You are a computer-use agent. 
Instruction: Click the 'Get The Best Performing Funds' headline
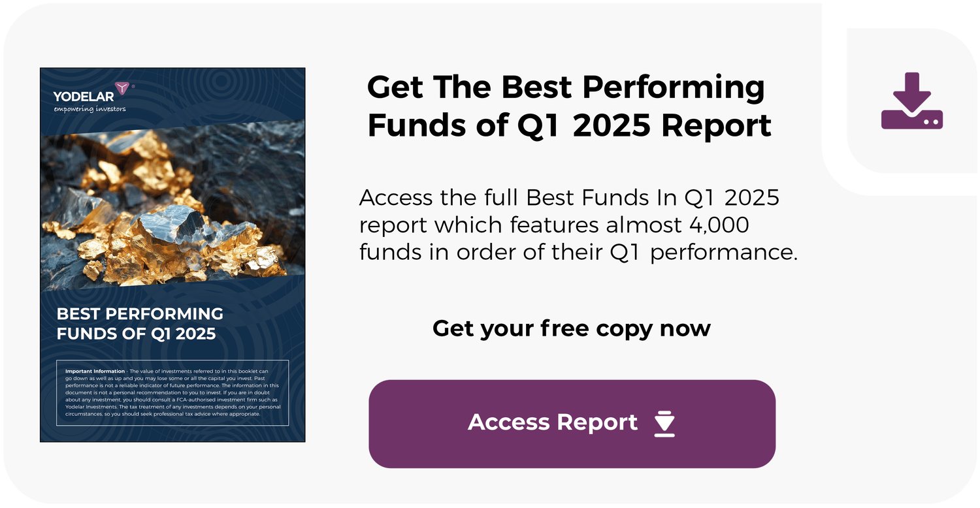click(566, 87)
